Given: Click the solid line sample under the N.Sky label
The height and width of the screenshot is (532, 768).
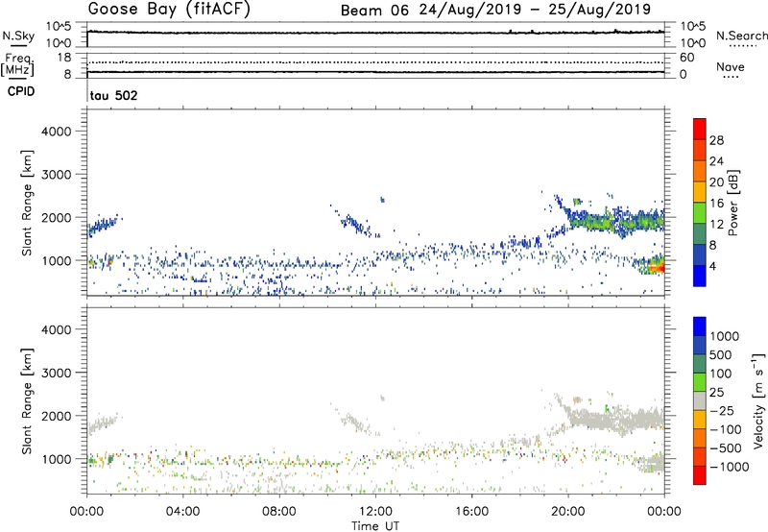Looking at the screenshot, I should pyautogui.click(x=18, y=45).
